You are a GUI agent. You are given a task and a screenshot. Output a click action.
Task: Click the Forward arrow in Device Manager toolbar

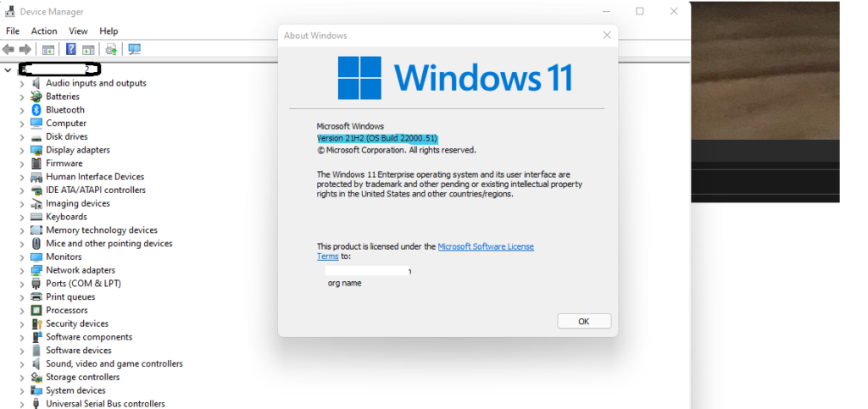click(25, 49)
